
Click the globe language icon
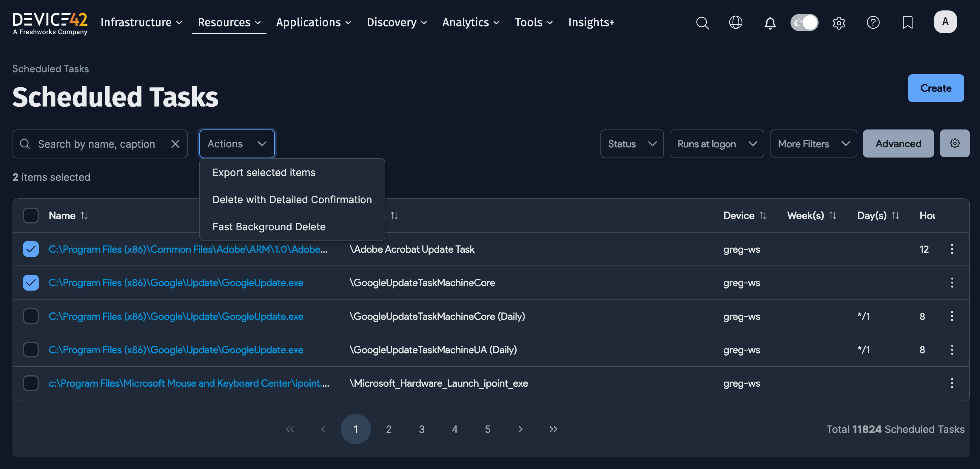(x=735, y=23)
